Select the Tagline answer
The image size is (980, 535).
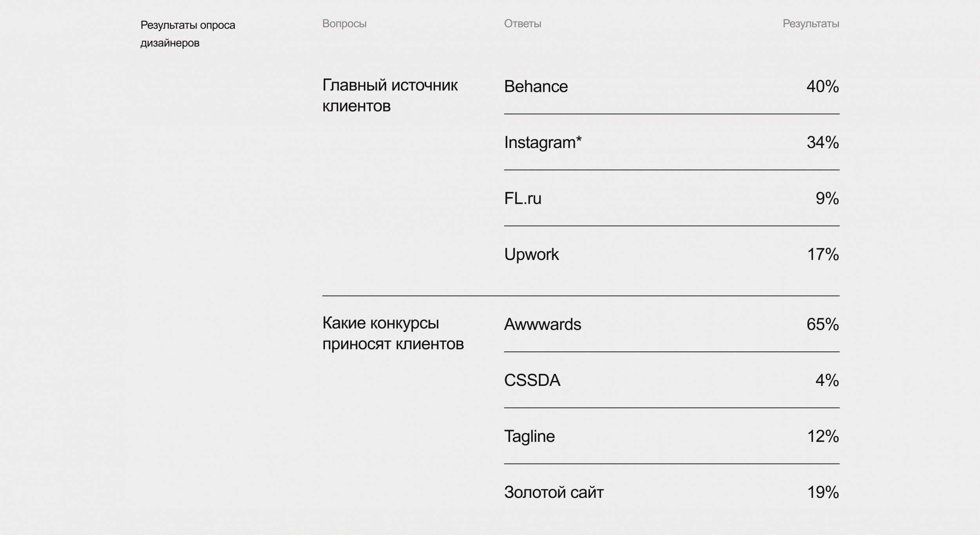click(529, 437)
